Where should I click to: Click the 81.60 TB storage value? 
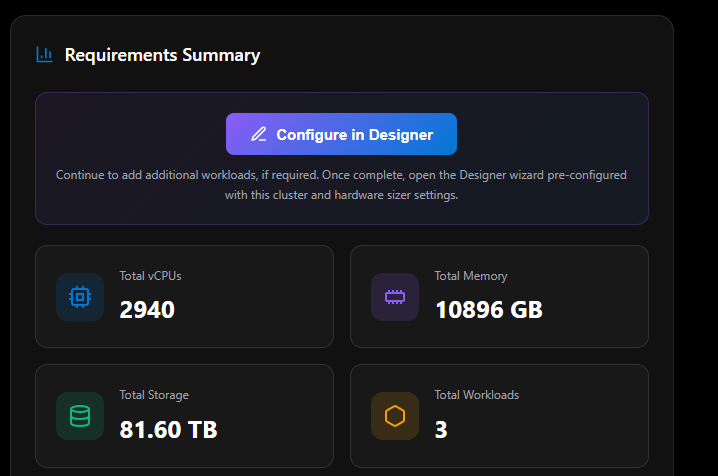tap(168, 430)
